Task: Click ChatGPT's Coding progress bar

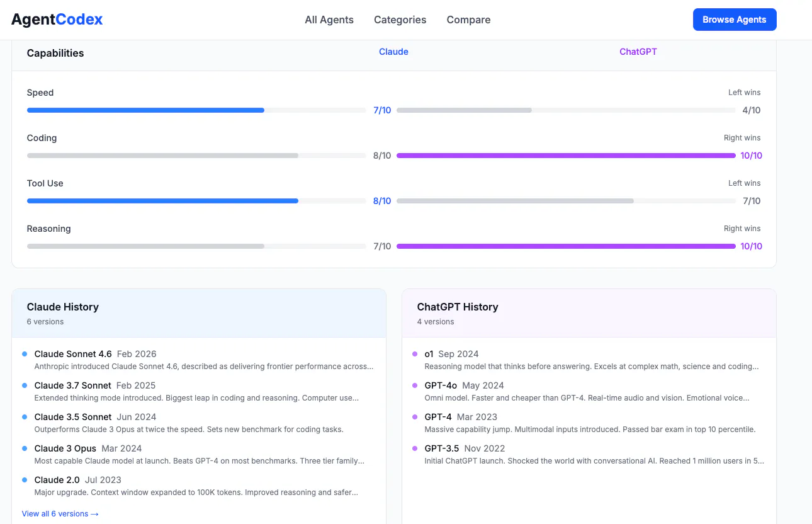Action: pyautogui.click(x=566, y=156)
